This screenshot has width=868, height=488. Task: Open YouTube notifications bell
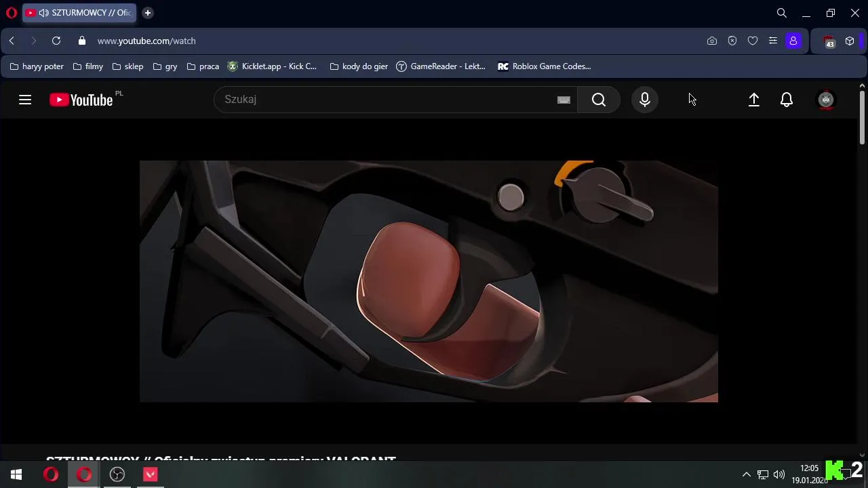coord(787,100)
